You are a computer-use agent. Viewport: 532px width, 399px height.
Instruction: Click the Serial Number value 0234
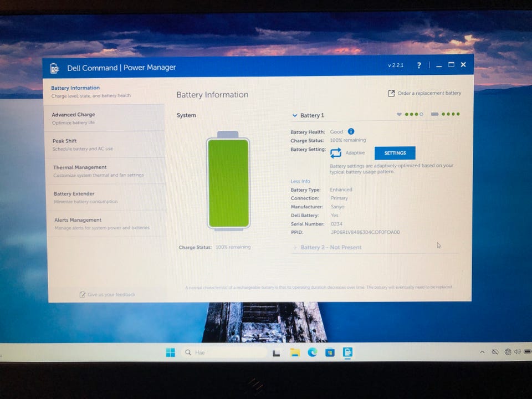pyautogui.click(x=336, y=224)
